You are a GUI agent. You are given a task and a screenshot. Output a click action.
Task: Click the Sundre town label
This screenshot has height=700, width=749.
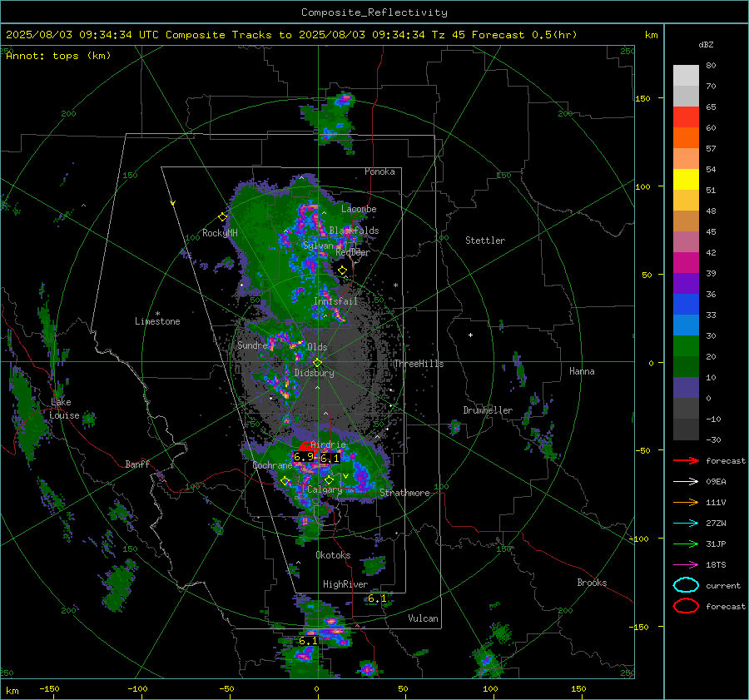[x=252, y=345]
